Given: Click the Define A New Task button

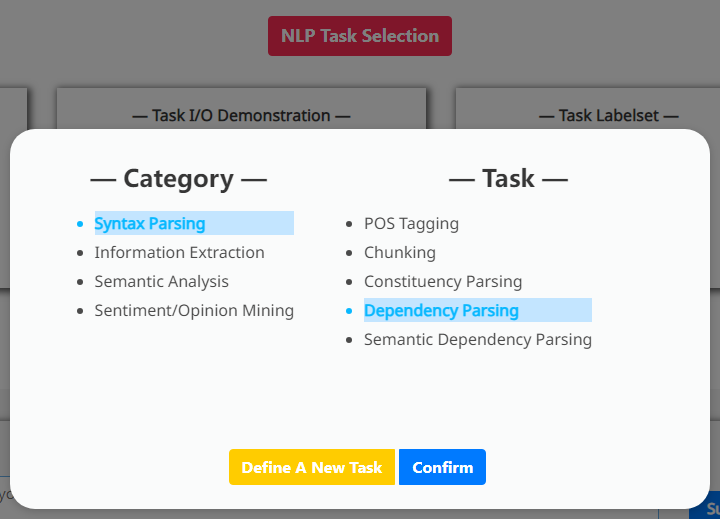Looking at the screenshot, I should (312, 467).
